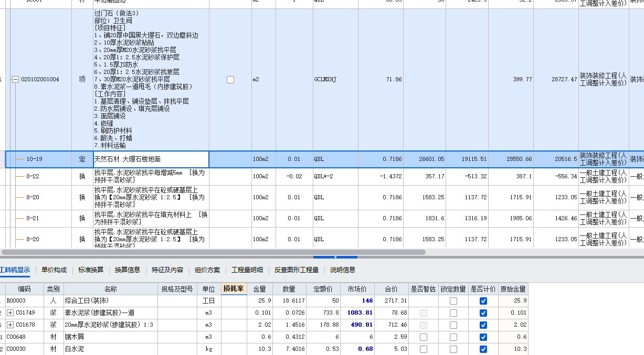
Task: Enable 锁定数量 for 锯木屑
Action: tap(455, 337)
